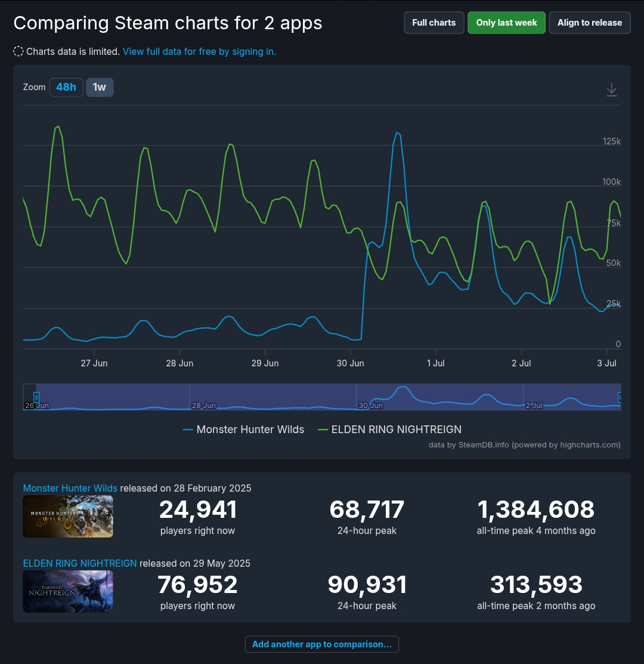Click the navigator timeline at 30 Jun
The height and width of the screenshot is (664, 644).
tap(371, 405)
